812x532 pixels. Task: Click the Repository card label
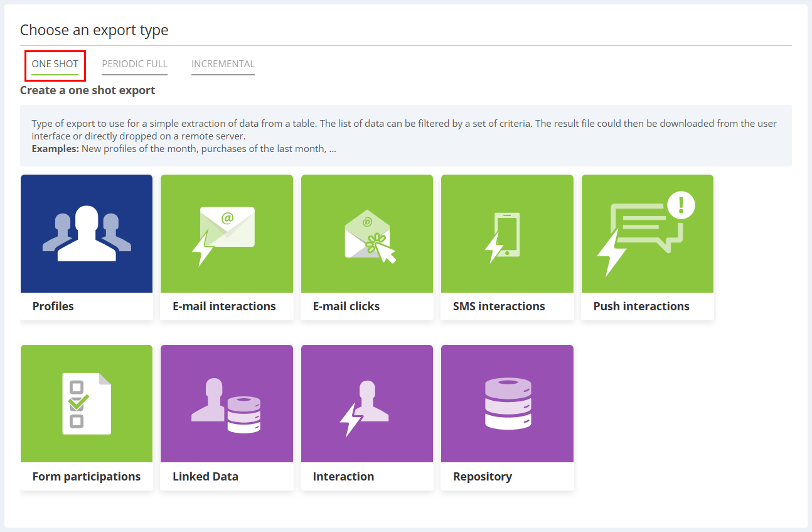(483, 477)
